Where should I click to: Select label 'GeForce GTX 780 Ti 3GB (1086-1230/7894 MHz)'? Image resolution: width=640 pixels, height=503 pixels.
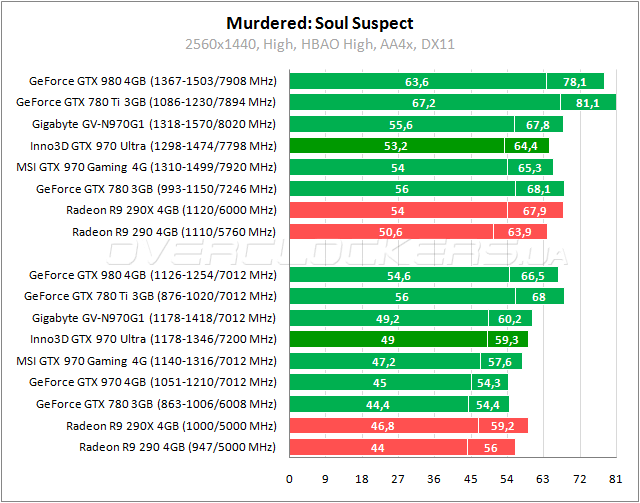[146, 102]
